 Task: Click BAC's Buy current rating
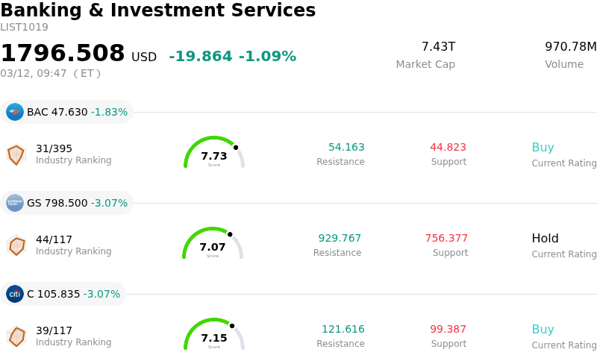[543, 148]
